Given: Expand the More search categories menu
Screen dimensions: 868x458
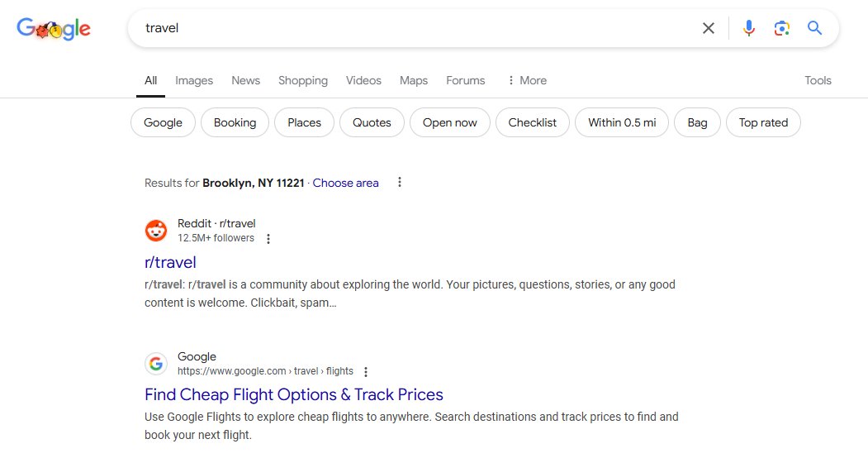Looking at the screenshot, I should tap(527, 81).
